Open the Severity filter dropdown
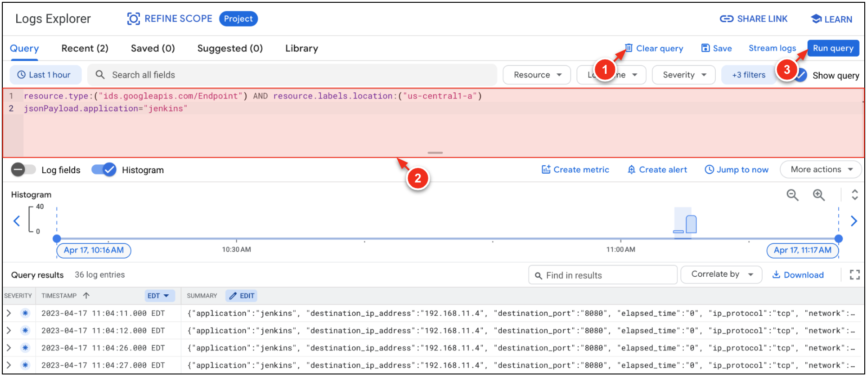 point(683,75)
